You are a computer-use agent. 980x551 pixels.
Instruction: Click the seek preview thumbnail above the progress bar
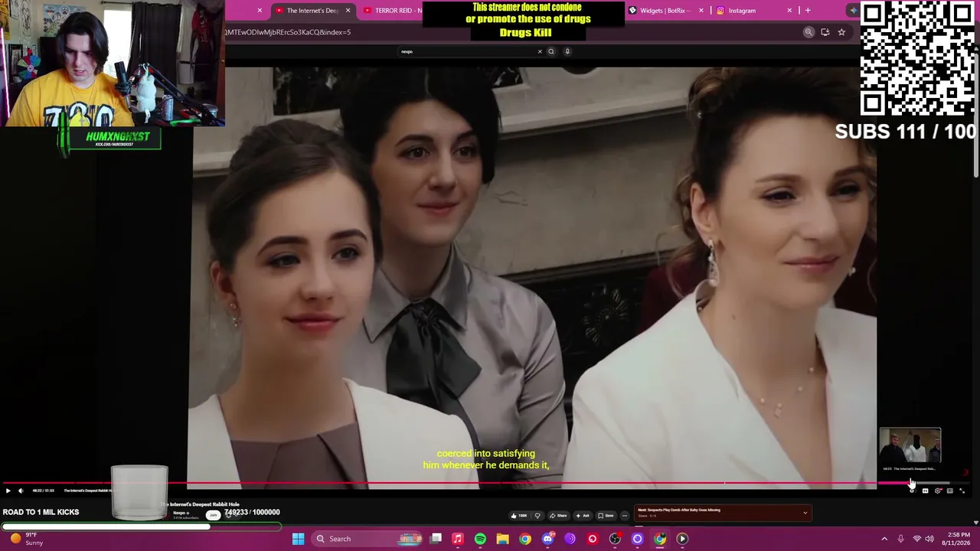click(x=910, y=447)
